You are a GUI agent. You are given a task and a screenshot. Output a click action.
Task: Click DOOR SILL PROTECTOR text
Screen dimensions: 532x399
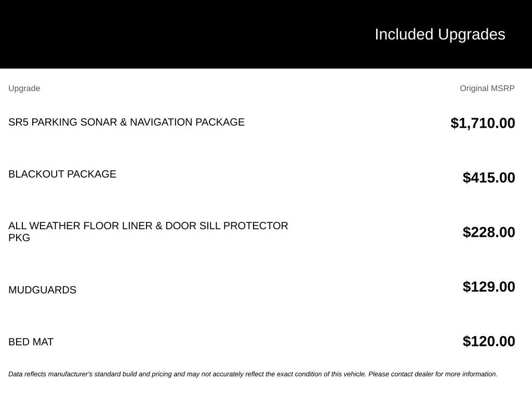click(227, 226)
